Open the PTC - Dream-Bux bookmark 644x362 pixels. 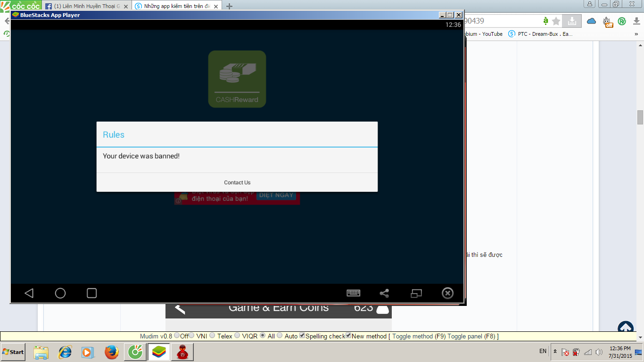[540, 34]
